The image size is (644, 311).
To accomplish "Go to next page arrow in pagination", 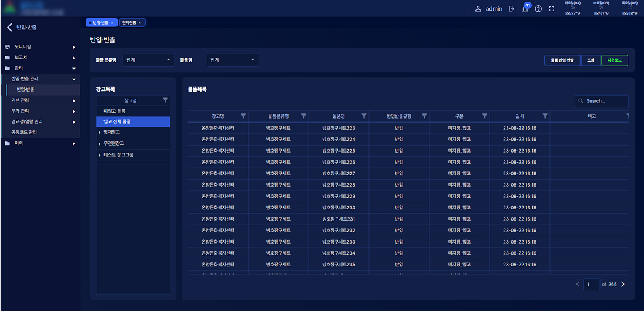I will tap(623, 284).
